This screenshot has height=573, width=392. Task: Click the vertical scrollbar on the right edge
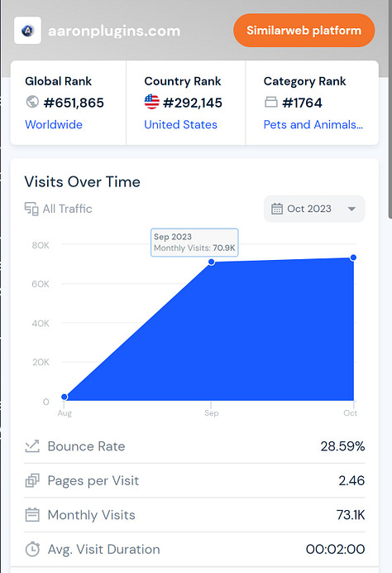pos(390,109)
